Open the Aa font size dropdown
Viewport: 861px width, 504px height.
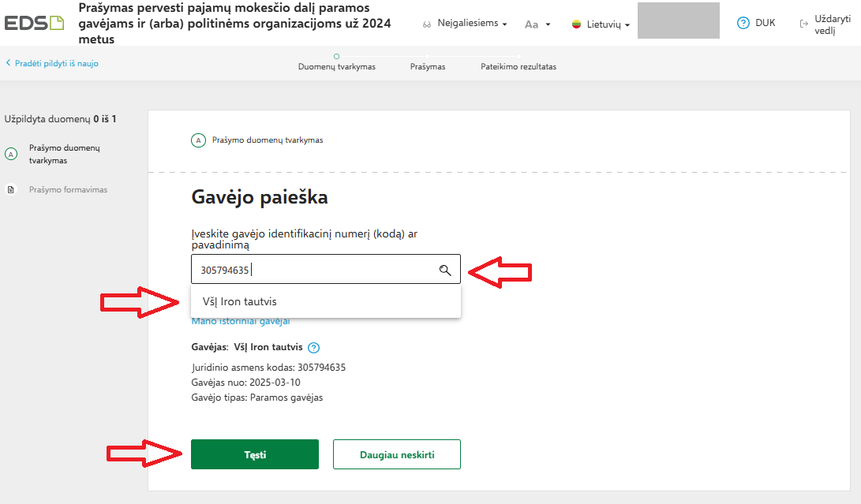click(537, 24)
